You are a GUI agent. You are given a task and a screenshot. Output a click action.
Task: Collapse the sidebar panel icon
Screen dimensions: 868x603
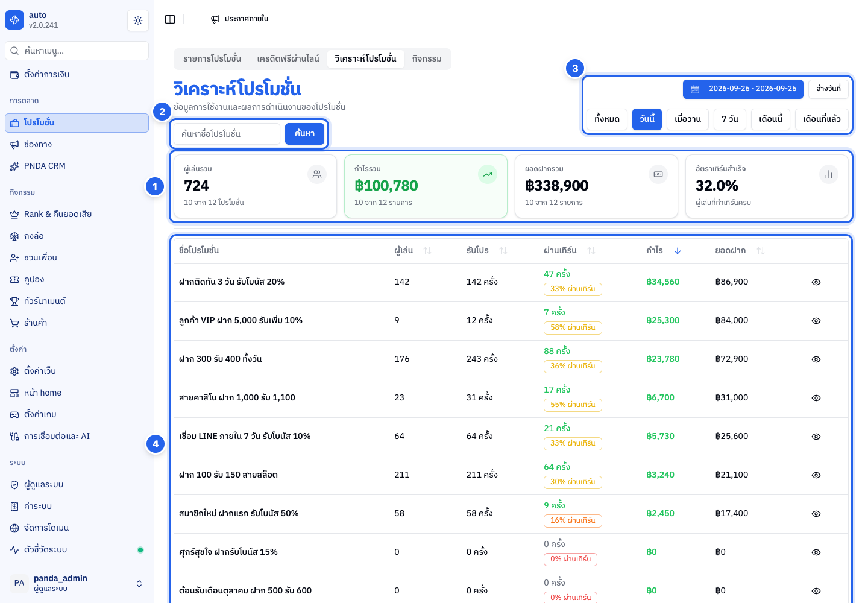(x=170, y=19)
